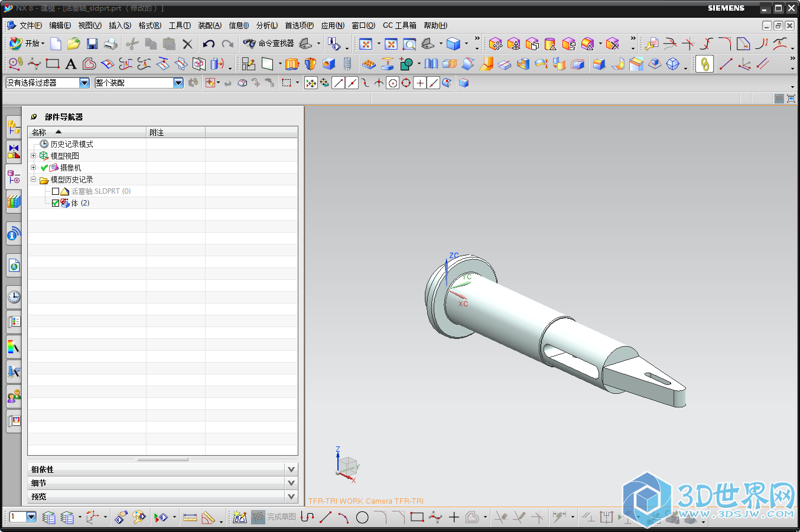Click the Profile curve tool in bottom toolbar

[307, 518]
